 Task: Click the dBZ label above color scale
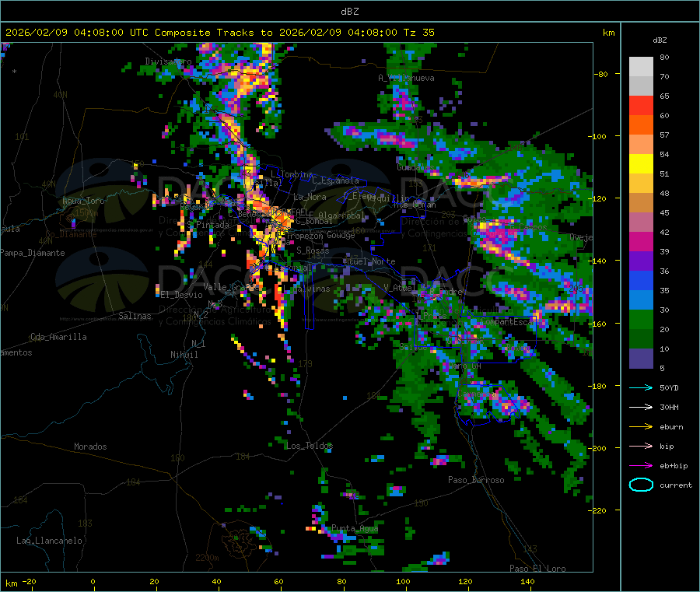coord(660,40)
